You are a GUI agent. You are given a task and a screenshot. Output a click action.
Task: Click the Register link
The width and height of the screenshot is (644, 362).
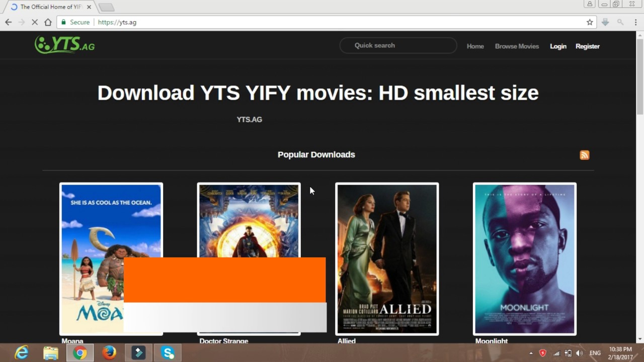tap(587, 46)
